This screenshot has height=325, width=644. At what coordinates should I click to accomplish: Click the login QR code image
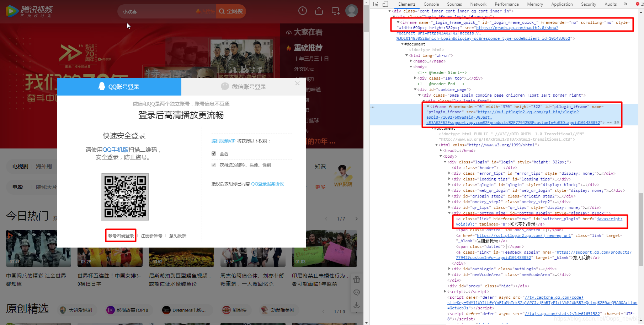(x=125, y=197)
